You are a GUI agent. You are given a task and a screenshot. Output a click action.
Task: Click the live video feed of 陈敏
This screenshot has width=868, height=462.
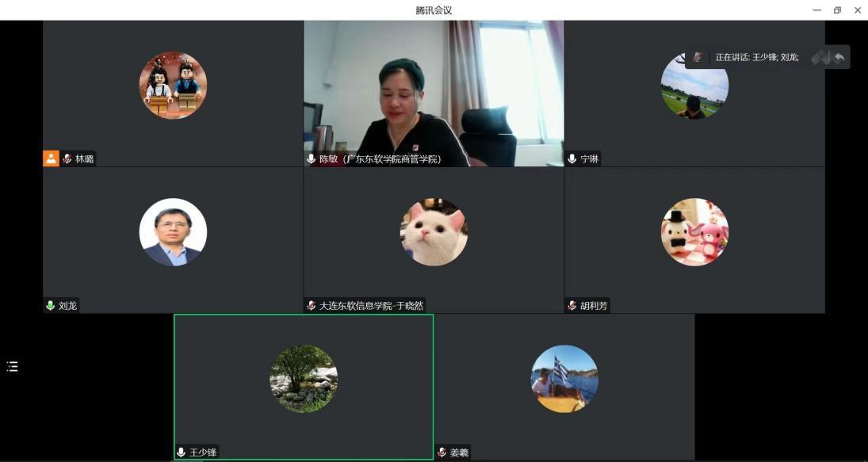point(434,91)
